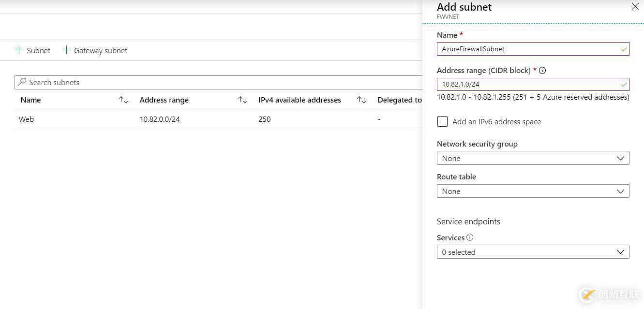Image resolution: width=644 pixels, height=309 pixels.
Task: Create a Gateway subnet
Action: point(95,50)
